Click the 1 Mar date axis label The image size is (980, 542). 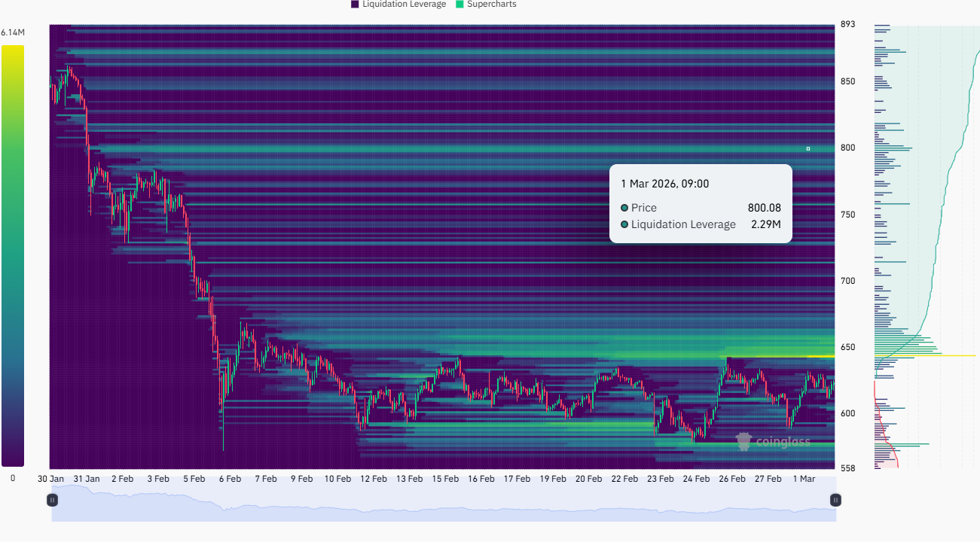[805, 479]
